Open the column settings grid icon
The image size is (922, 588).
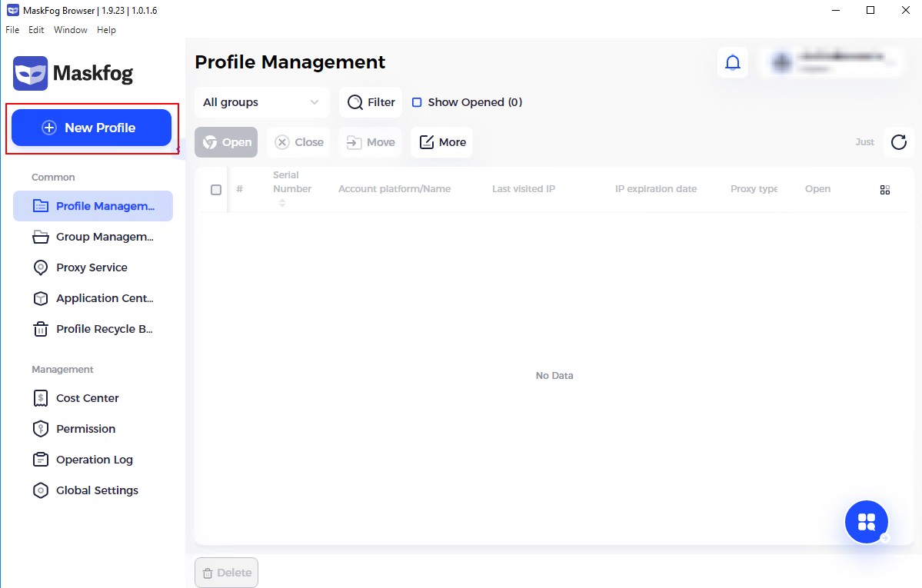885,190
